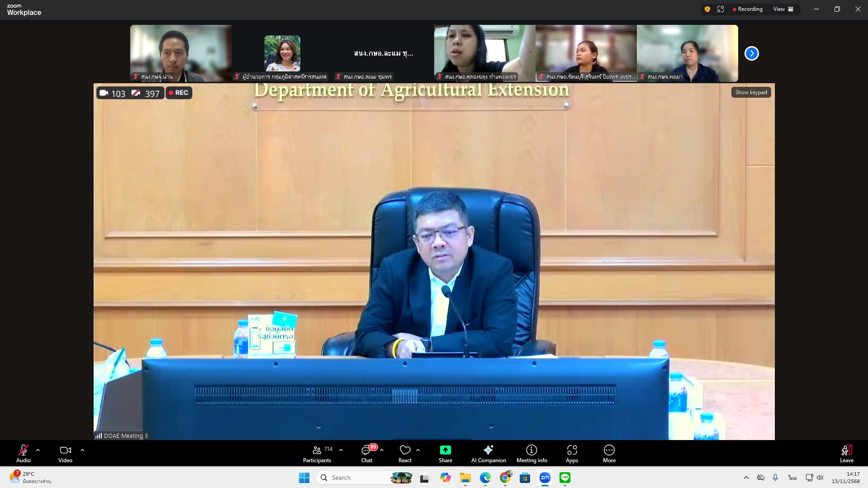Expand the video options arrow
This screenshot has height=488, width=868.
tap(82, 450)
